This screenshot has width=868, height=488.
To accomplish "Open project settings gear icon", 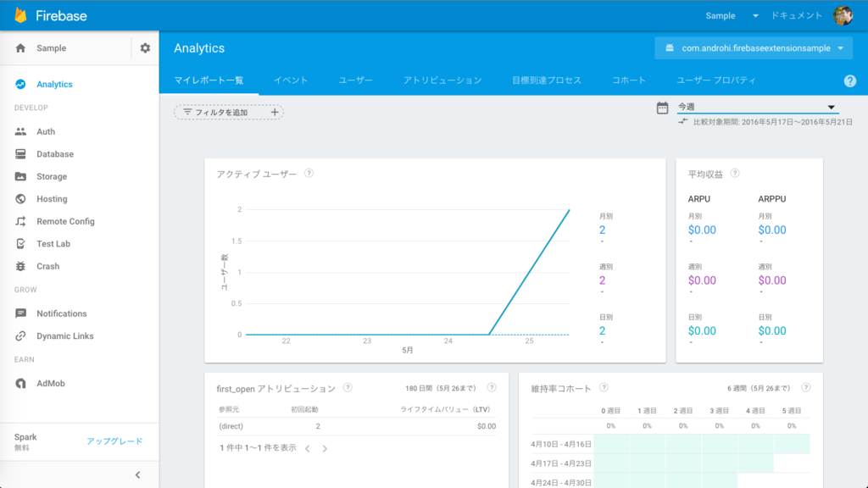I will (x=145, y=48).
